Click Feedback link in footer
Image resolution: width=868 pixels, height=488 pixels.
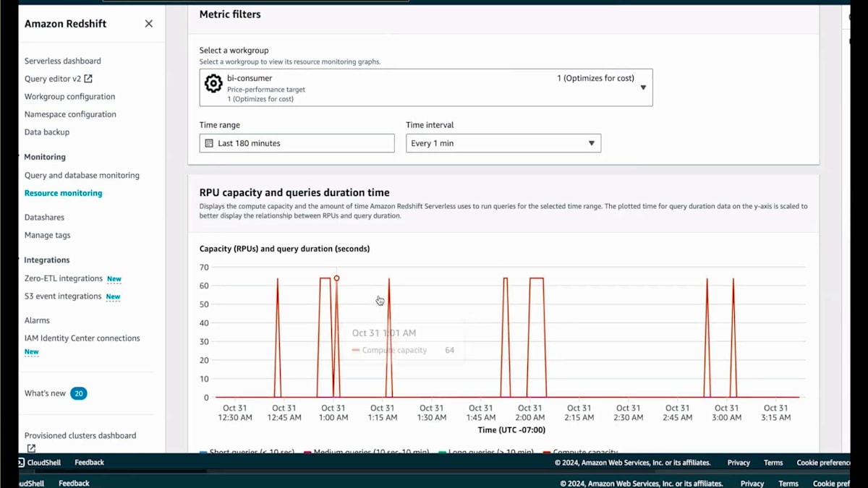(89, 463)
